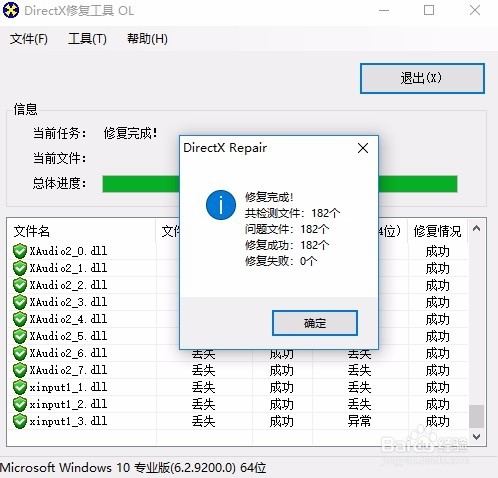Click the 确定 button in DirectX Repair dialog

(315, 323)
